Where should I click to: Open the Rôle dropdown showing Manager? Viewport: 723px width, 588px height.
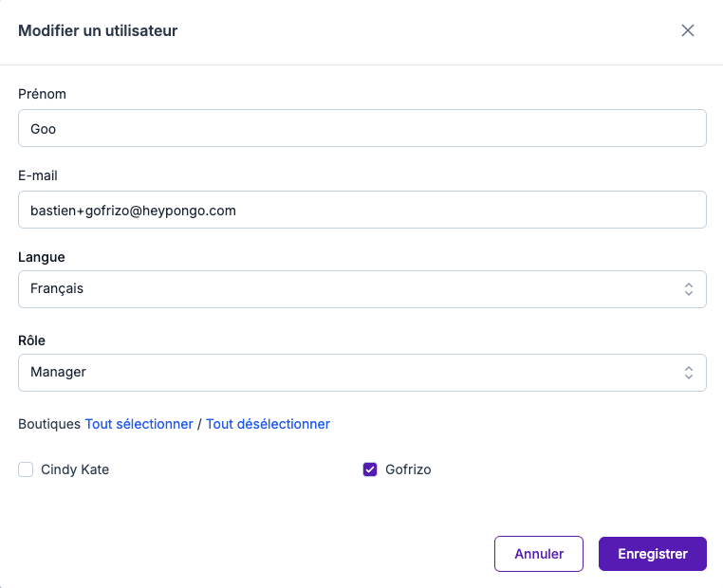coord(361,373)
